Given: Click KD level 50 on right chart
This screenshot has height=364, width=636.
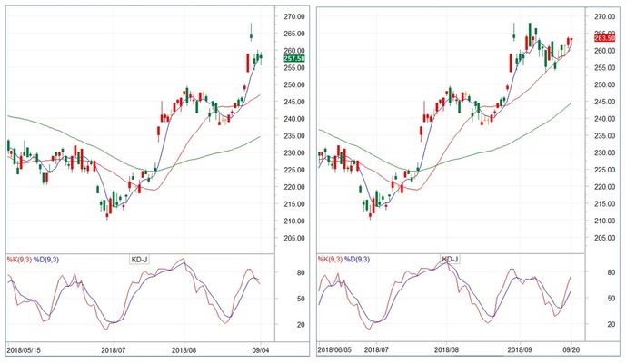Looking at the screenshot, I should coord(611,299).
